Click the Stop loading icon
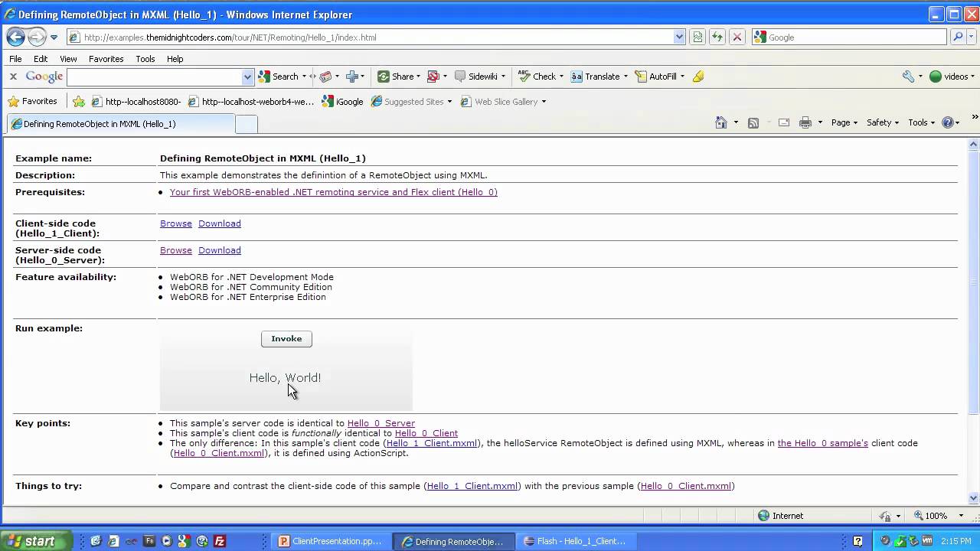This screenshot has height=551, width=980. tap(737, 37)
